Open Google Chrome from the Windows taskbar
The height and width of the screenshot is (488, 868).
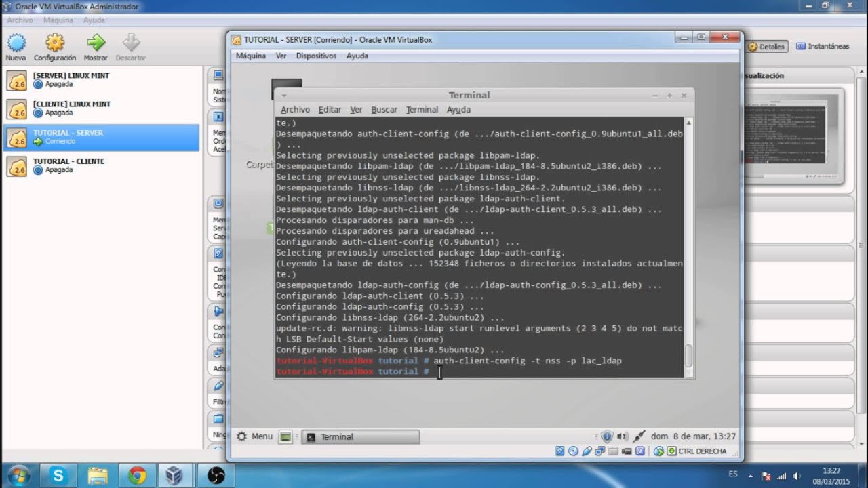tap(137, 476)
